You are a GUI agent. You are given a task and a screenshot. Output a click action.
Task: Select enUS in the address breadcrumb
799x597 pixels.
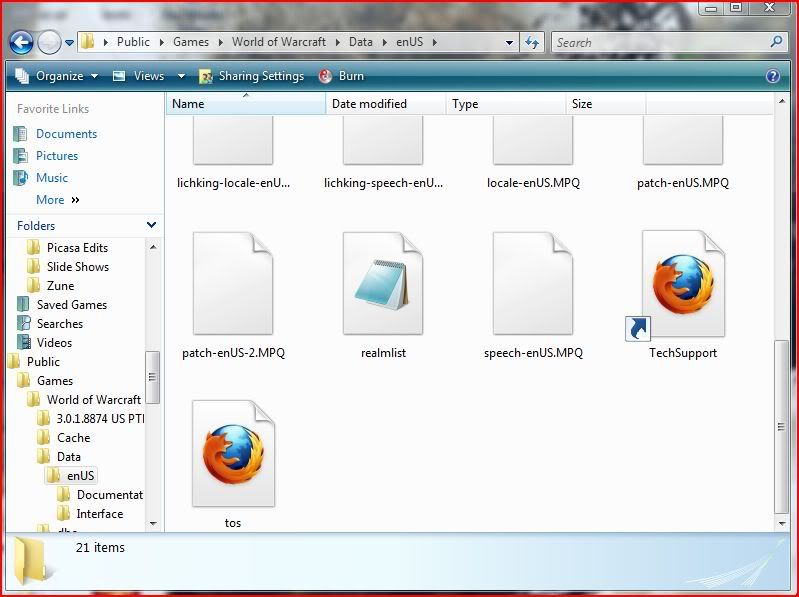click(x=410, y=42)
